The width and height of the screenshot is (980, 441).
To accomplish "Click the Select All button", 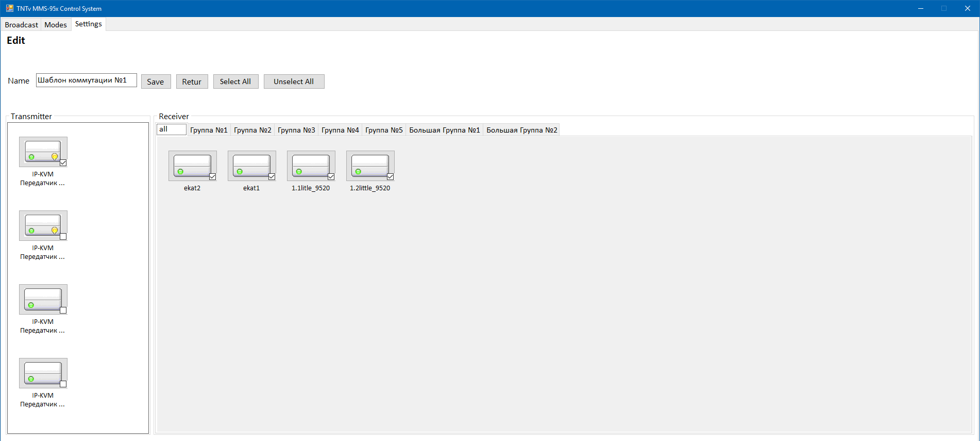I will 235,81.
